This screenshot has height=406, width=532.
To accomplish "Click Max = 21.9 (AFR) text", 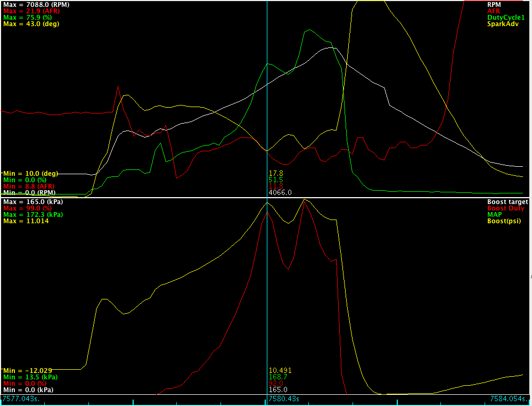I will tap(31, 11).
